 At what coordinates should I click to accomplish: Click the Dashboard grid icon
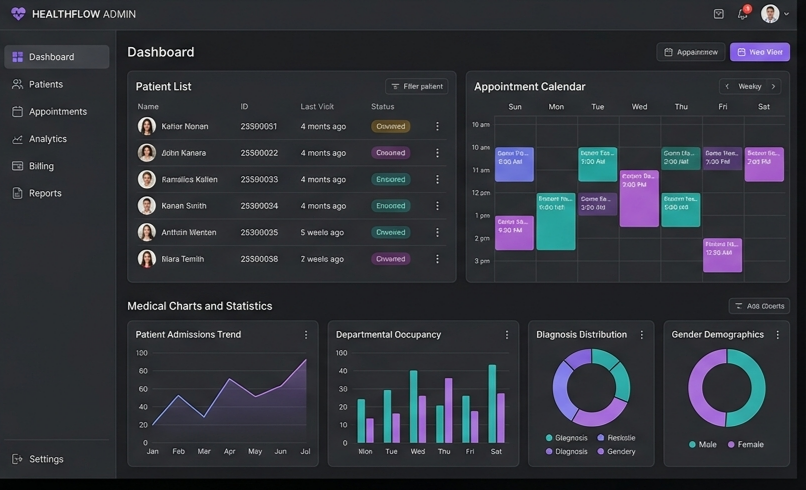(x=17, y=57)
